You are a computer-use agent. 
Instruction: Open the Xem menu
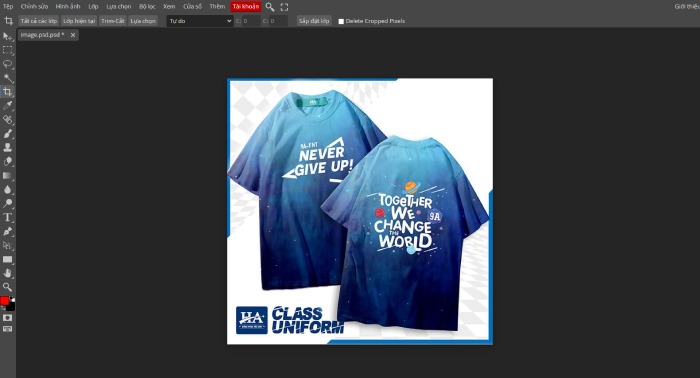tap(169, 6)
